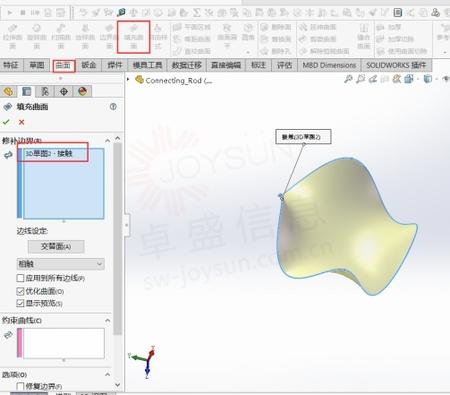Choose the 替换面 replace face command
The width and height of the screenshot is (450, 395).
[276, 39]
